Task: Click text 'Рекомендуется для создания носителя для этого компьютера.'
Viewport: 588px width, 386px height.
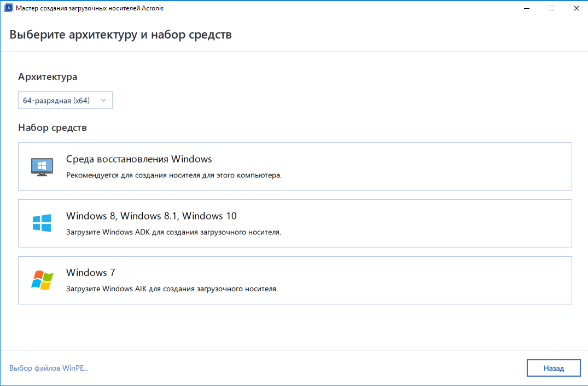Action: tap(174, 175)
